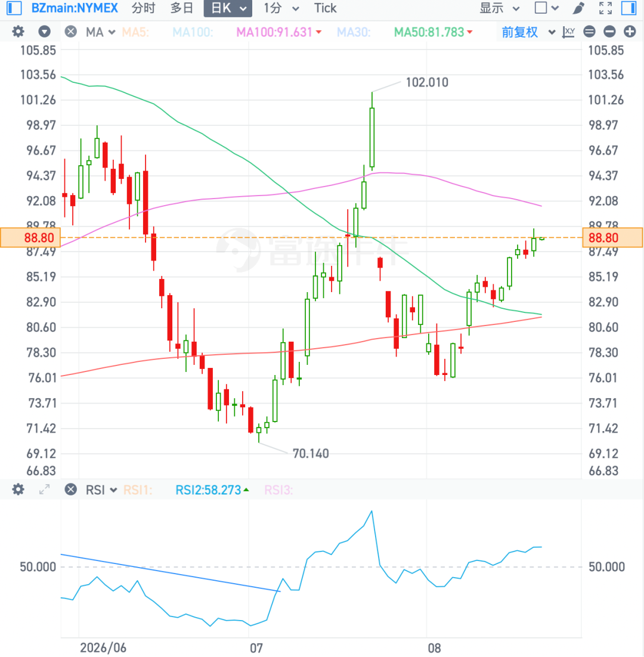Expand the RSI panel with arrows icon
This screenshot has width=644, height=657.
tap(44, 489)
